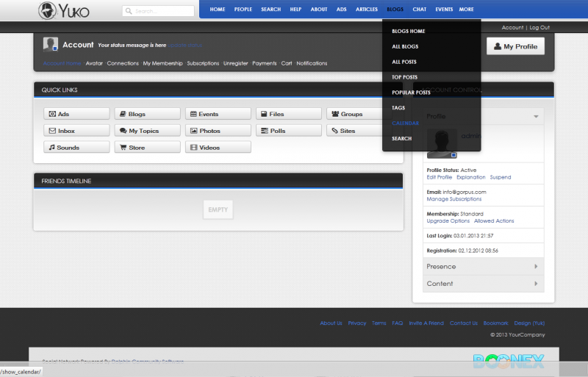Viewport: 588px width, 377px height.
Task: Click the Invite A Friend footer link
Action: tap(426, 323)
